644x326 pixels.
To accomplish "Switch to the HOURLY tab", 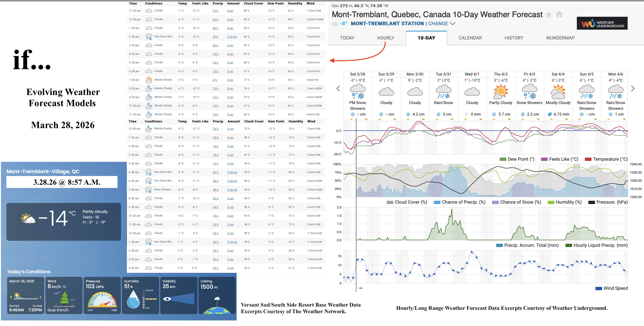I will click(x=385, y=38).
